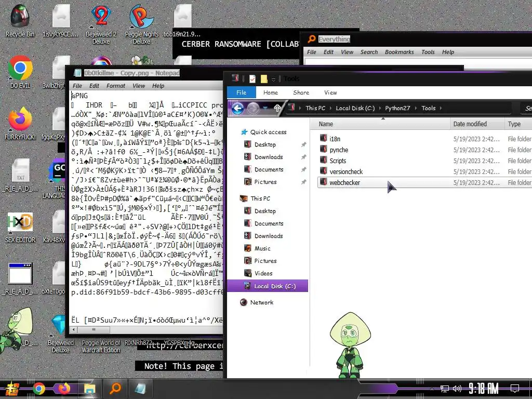Viewport: 532px width, 399px height.
Task: Select Network in the Explorer sidebar
Action: click(x=262, y=302)
